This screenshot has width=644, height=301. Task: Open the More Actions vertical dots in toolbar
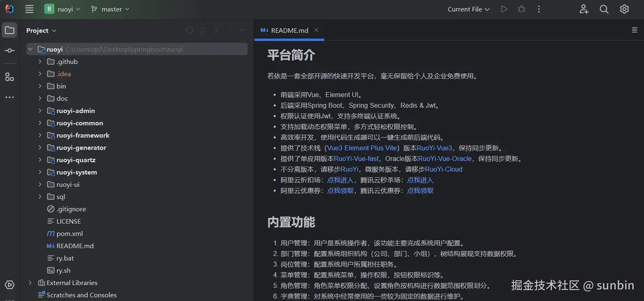point(539,9)
